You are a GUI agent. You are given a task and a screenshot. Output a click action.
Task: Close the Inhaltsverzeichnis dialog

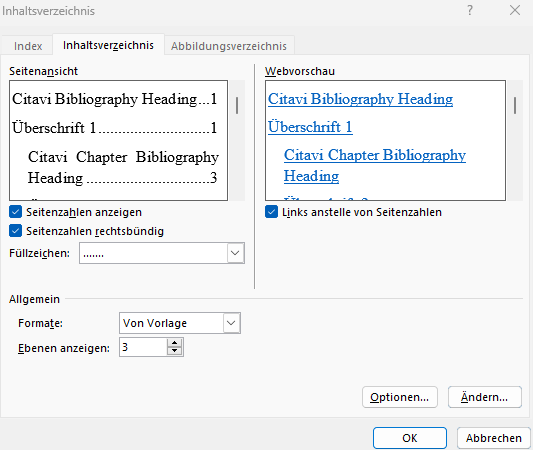pos(515,11)
